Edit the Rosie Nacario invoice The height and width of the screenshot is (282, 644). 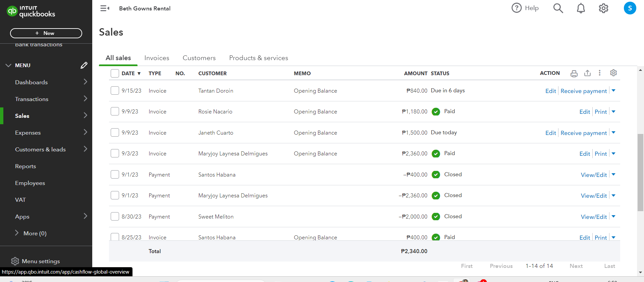tap(585, 112)
